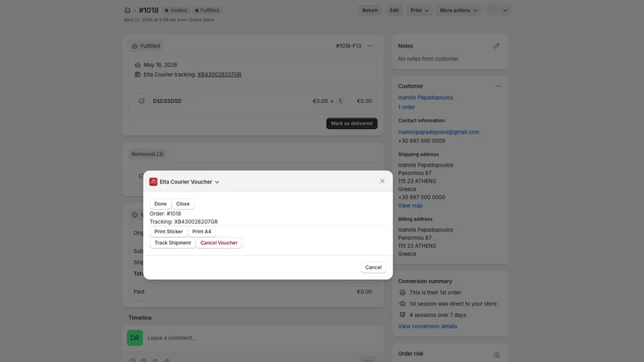Expand the Elta Courier Voucher dropdown chevron
The height and width of the screenshot is (362, 644).
tap(217, 183)
